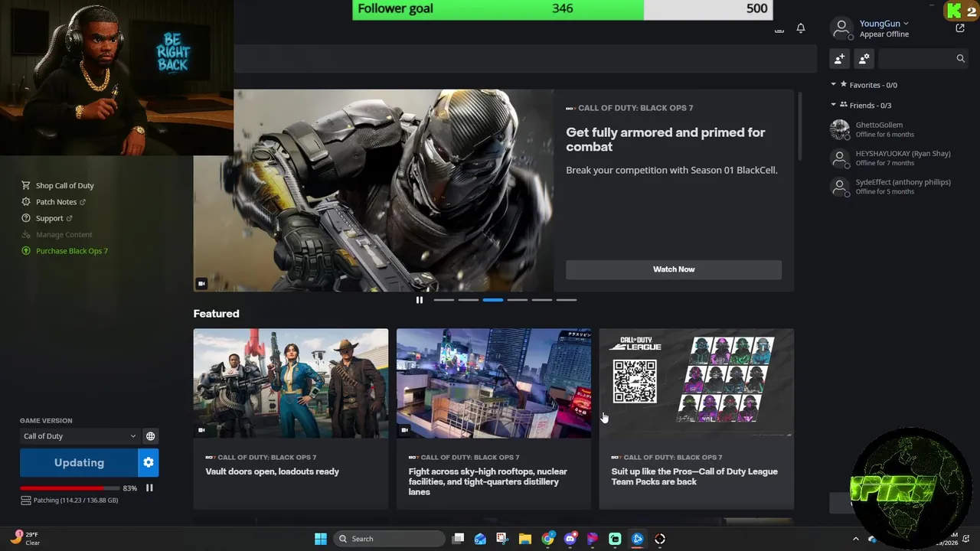
Task: Open Windows Start menu
Action: 321,539
